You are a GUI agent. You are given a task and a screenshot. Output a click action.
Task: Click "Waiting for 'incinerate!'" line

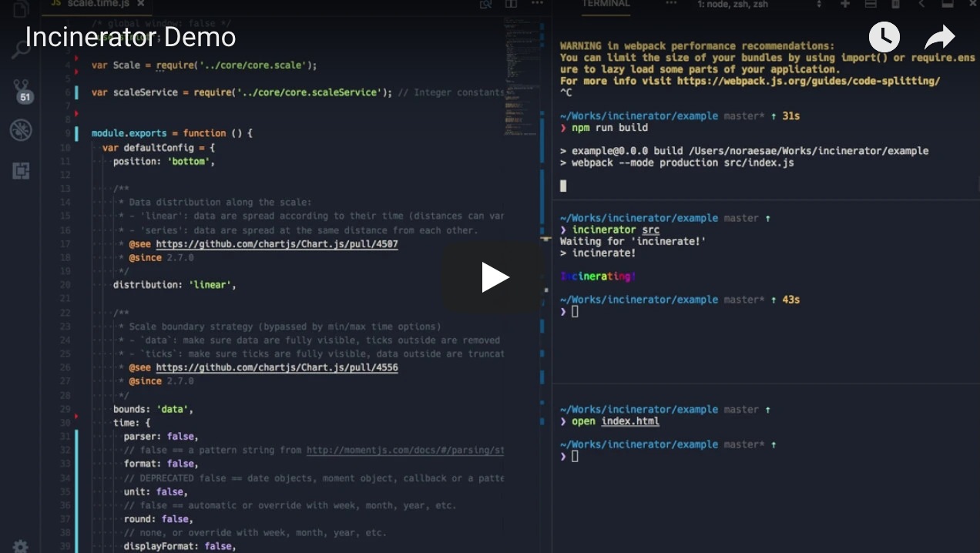pos(633,242)
